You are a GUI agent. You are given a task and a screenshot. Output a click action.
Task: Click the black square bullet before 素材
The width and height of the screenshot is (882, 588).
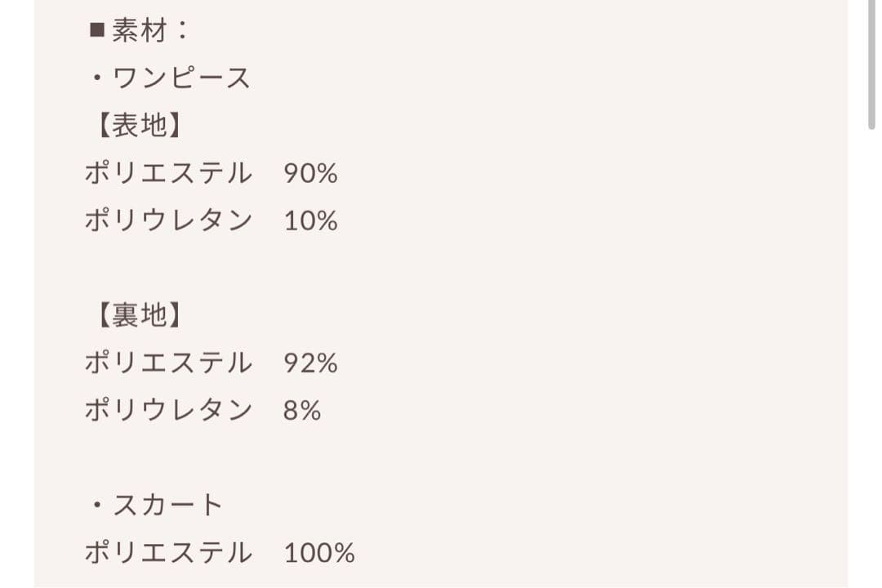click(97, 31)
